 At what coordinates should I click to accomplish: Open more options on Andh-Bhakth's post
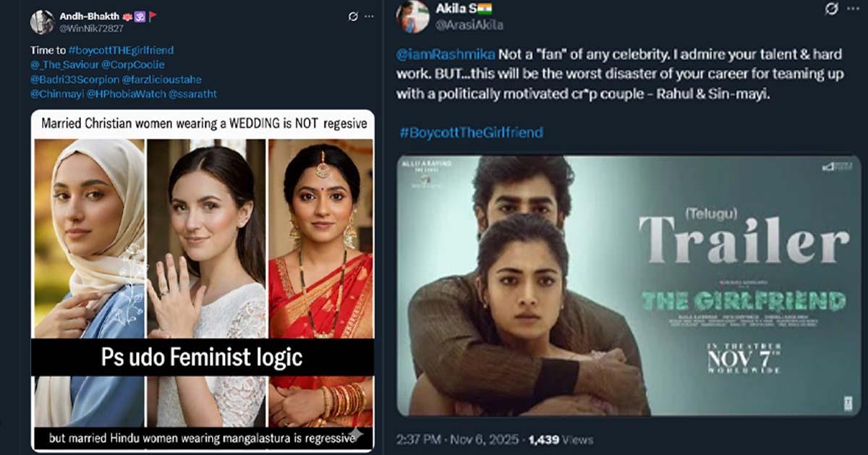[370, 16]
